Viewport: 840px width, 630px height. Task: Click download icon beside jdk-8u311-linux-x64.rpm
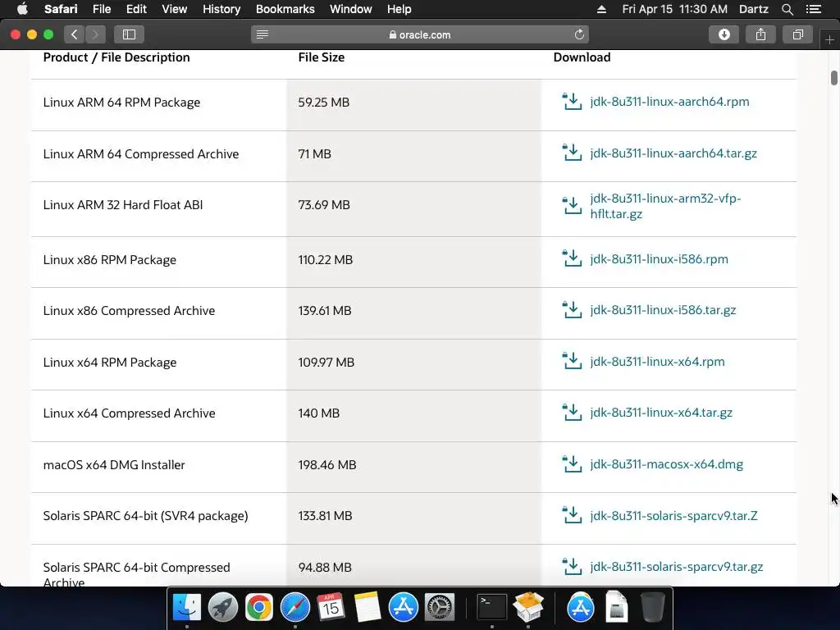[x=572, y=361]
